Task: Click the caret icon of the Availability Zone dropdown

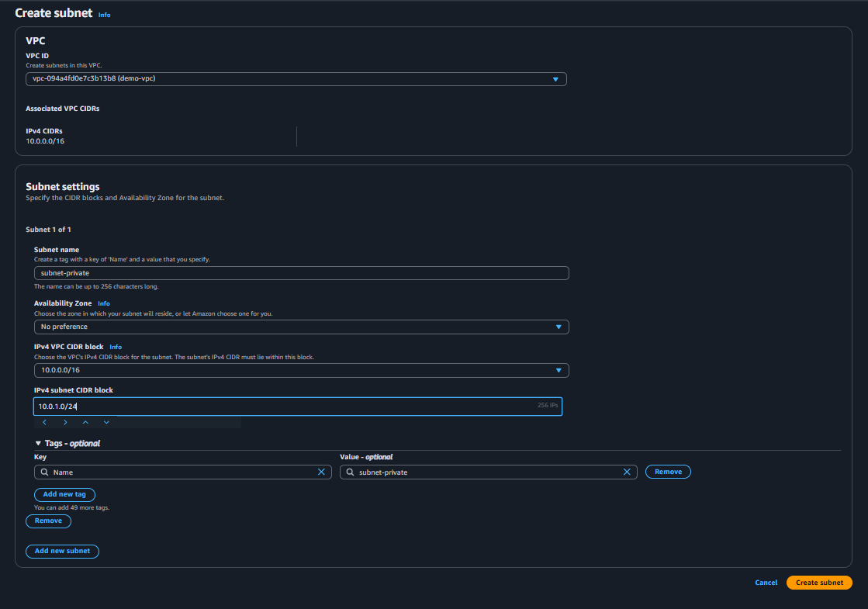Action: pyautogui.click(x=558, y=327)
